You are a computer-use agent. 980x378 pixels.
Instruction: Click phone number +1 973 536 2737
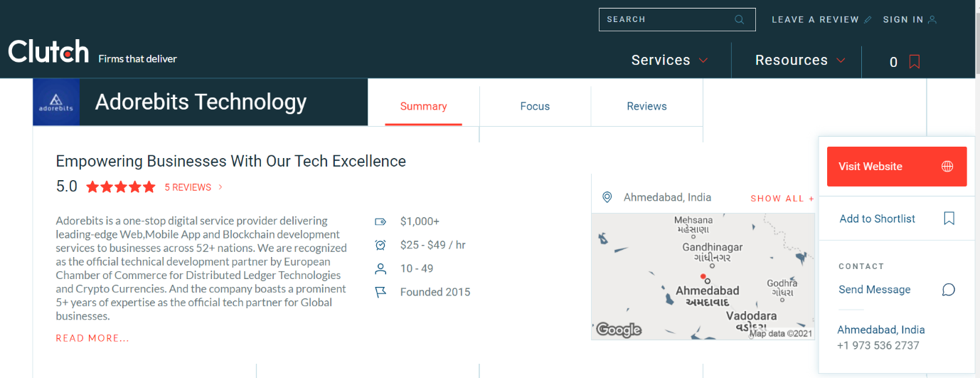tap(878, 345)
